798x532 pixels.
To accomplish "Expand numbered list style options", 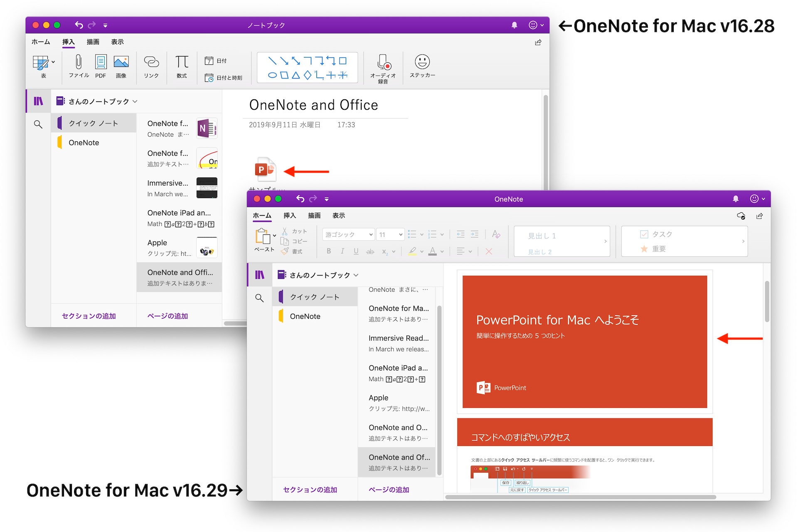I will [442, 234].
